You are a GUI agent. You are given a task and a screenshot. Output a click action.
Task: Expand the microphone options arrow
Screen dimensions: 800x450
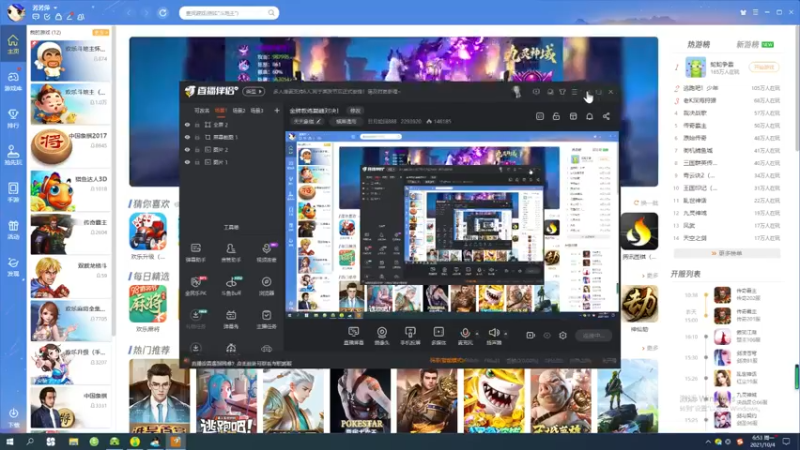coord(477,334)
